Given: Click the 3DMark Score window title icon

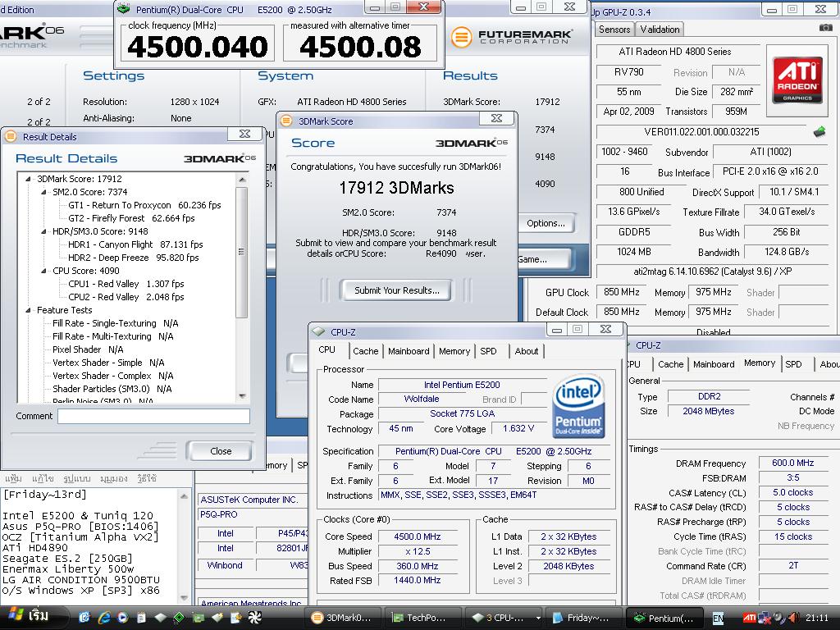Looking at the screenshot, I should (x=286, y=121).
